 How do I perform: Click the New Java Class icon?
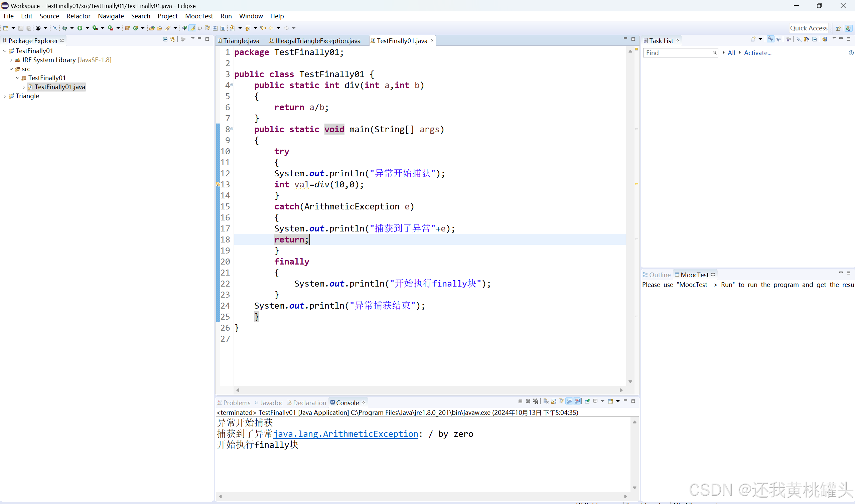(x=136, y=28)
